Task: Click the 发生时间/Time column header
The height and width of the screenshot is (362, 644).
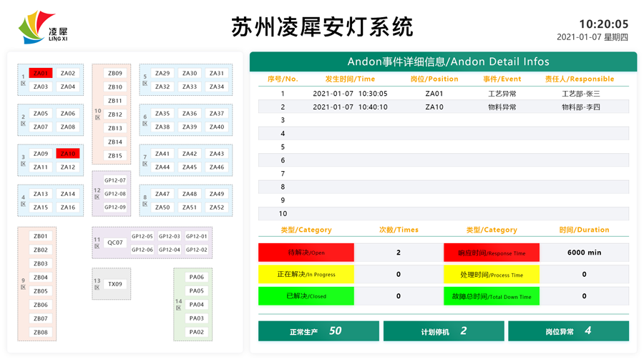Action: (350, 79)
